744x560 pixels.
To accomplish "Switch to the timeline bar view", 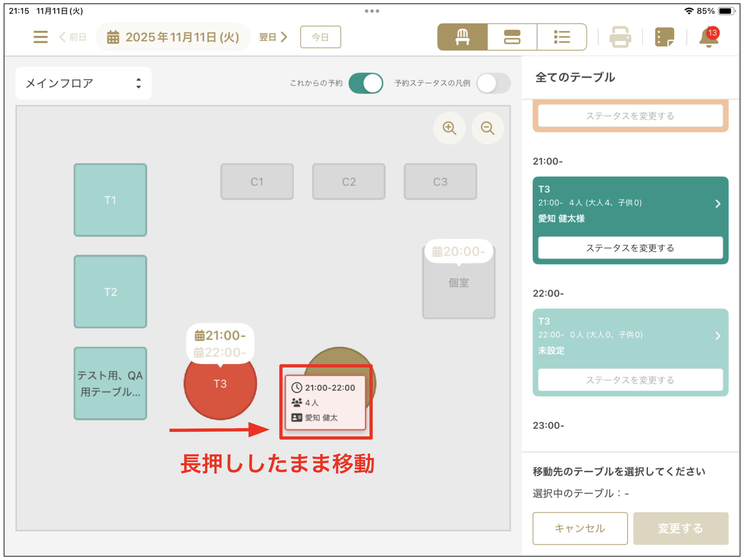I will point(512,37).
